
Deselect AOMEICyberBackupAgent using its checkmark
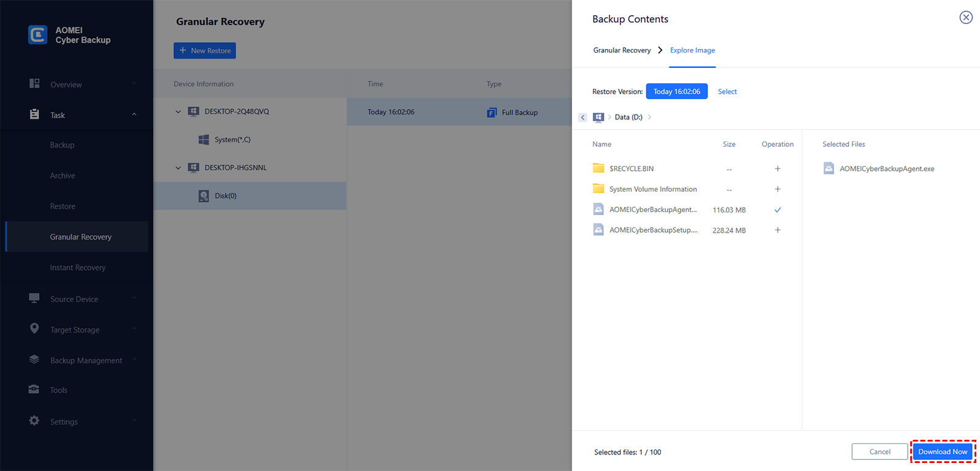[777, 210]
